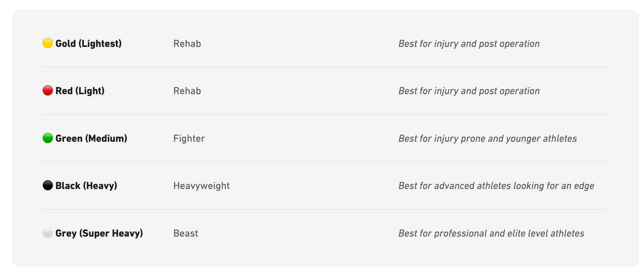The width and height of the screenshot is (644, 270).
Task: Select the Grey (Super Heavy) label
Action: click(99, 233)
